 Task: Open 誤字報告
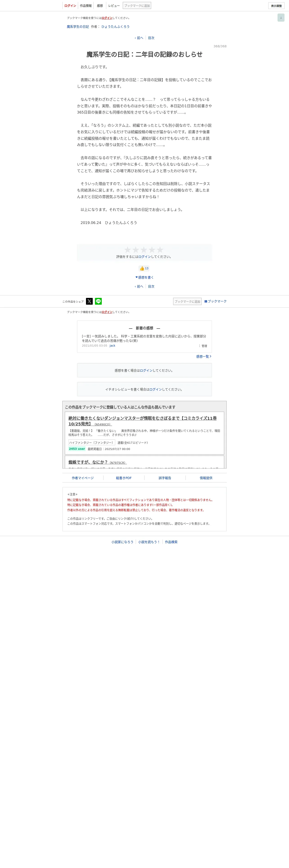[x=165, y=478]
